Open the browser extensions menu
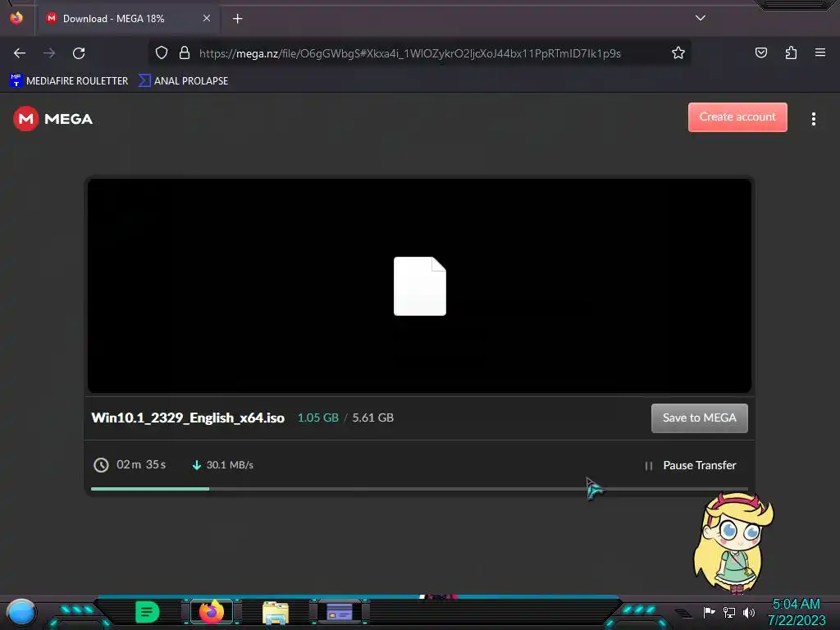The image size is (840, 630). (791, 53)
